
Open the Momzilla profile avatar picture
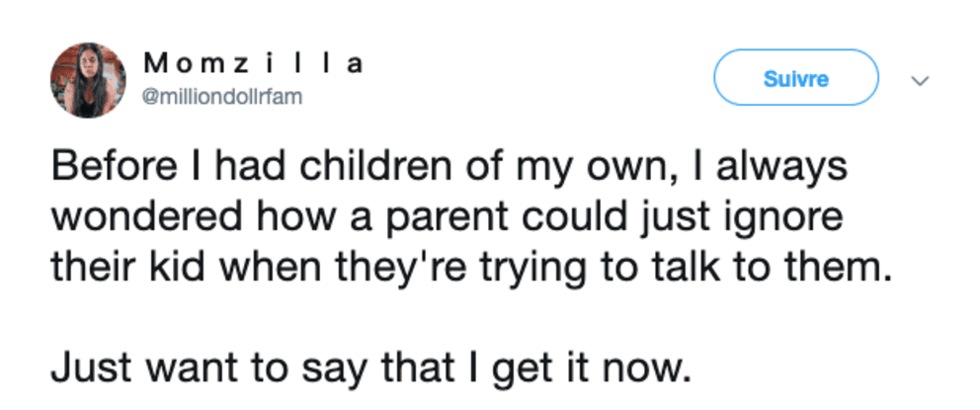88,80
